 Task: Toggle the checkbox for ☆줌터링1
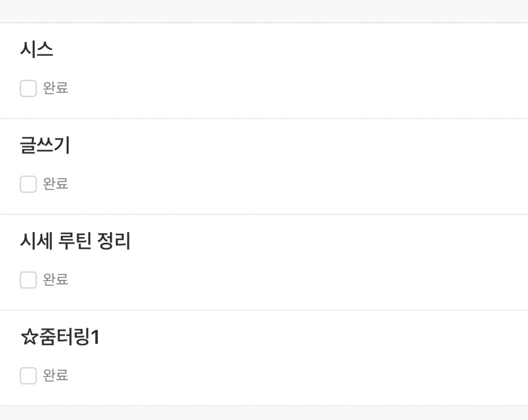[x=28, y=376]
